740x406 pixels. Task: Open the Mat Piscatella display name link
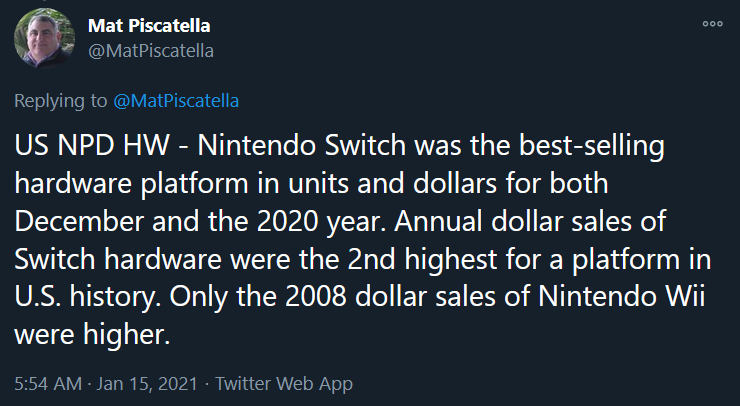pyautogui.click(x=147, y=25)
